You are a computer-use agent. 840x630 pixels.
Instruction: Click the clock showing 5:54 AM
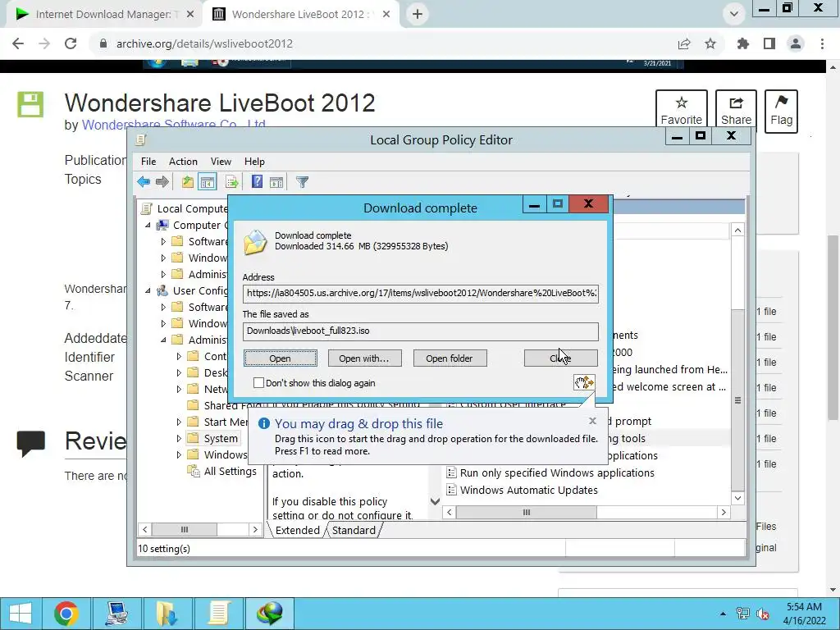(x=804, y=606)
